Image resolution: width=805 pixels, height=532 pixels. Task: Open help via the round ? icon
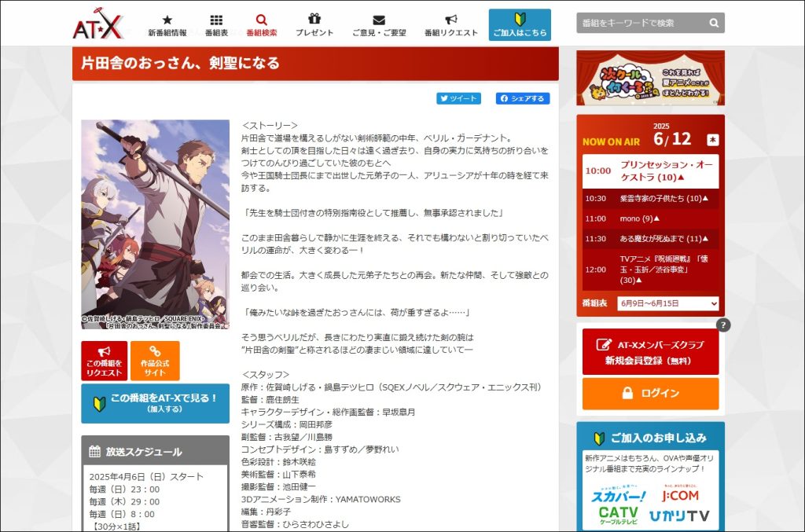(x=722, y=325)
